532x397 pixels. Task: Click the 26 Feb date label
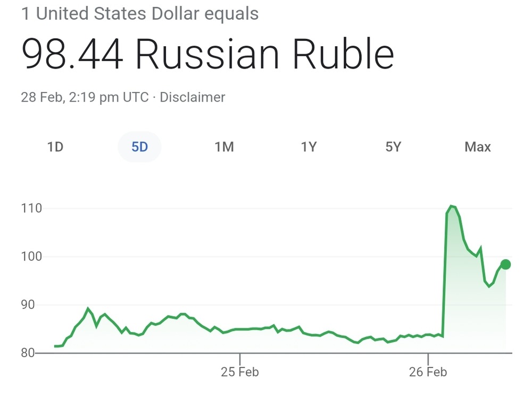(x=428, y=372)
